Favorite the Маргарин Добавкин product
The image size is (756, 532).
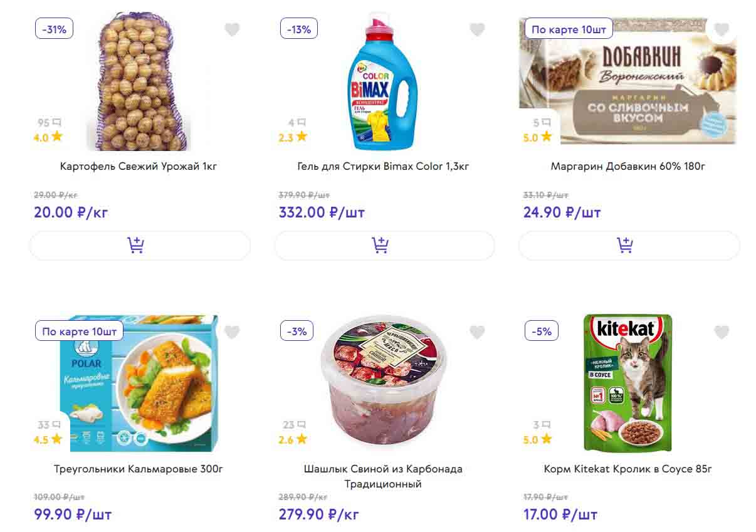(x=722, y=29)
